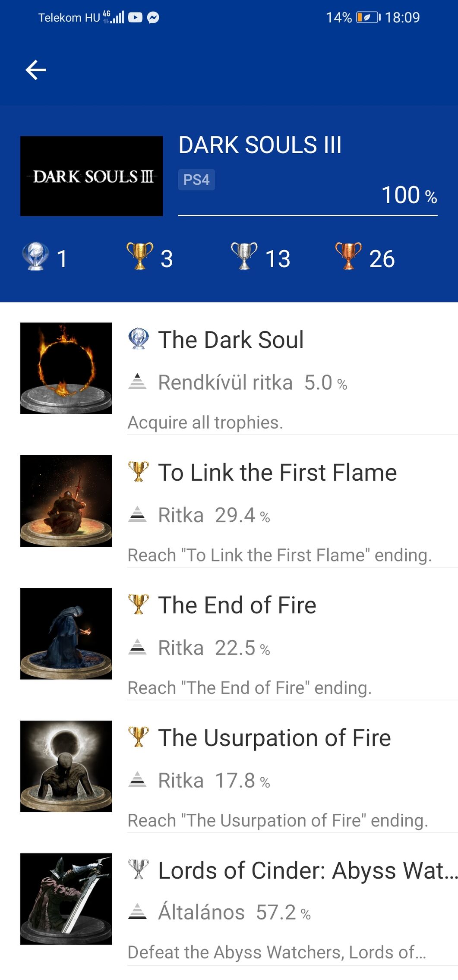
Task: Tap the platinum trophy count icon
Action: click(x=35, y=256)
